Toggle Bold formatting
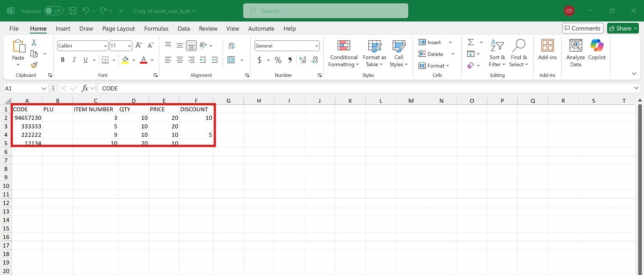Screen dimensions: 644x275 coord(63,60)
